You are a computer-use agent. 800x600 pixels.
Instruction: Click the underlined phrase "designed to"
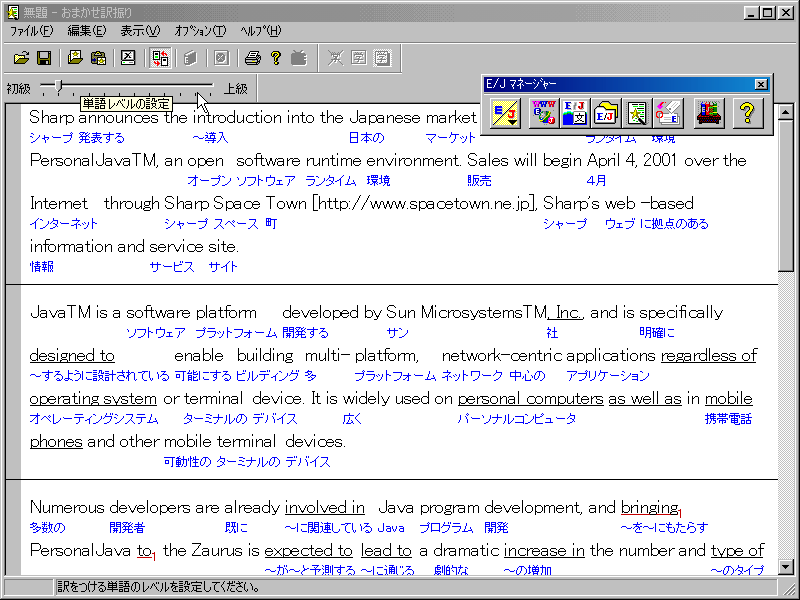[72, 355]
